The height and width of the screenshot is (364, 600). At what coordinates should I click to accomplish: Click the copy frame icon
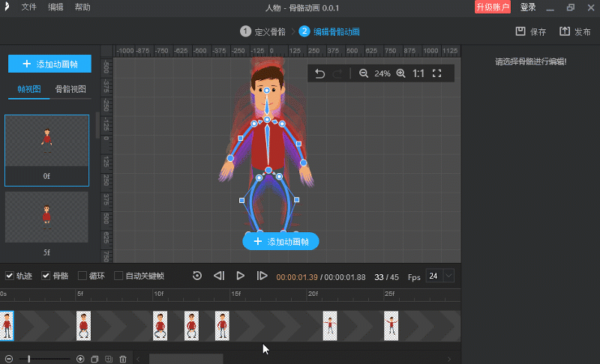tap(94, 359)
